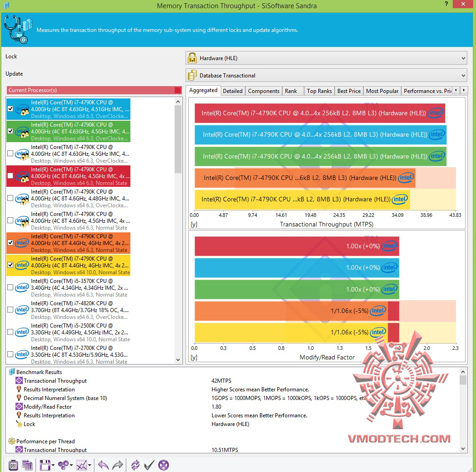Click results panel scrollbar up arrow
Screen dimensions: 476x472
[x=463, y=372]
